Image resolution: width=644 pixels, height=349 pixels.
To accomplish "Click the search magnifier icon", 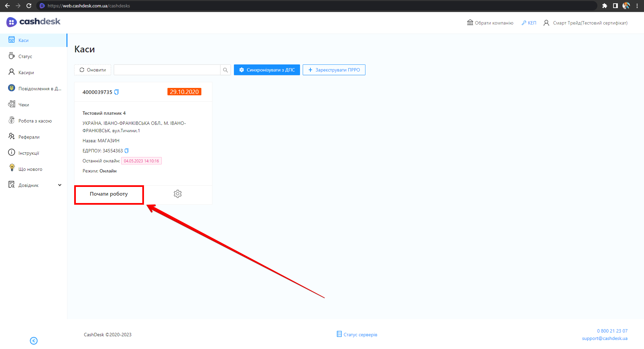I will (225, 70).
